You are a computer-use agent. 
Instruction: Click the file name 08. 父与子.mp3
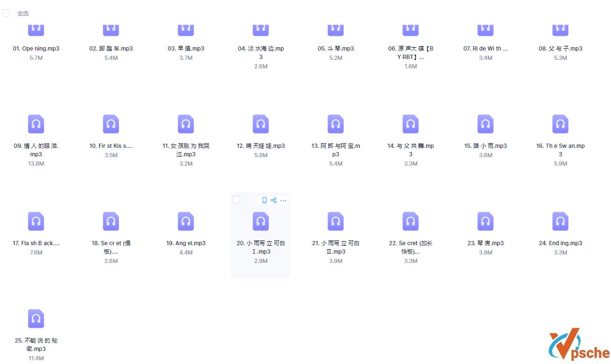click(x=560, y=49)
